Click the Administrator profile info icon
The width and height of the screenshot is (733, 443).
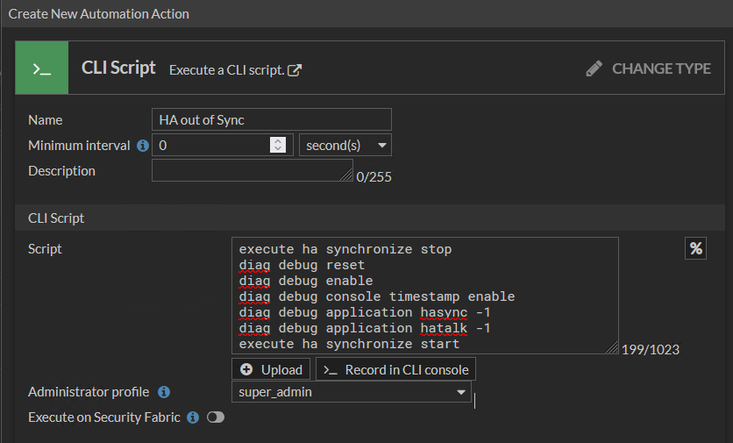(x=164, y=393)
